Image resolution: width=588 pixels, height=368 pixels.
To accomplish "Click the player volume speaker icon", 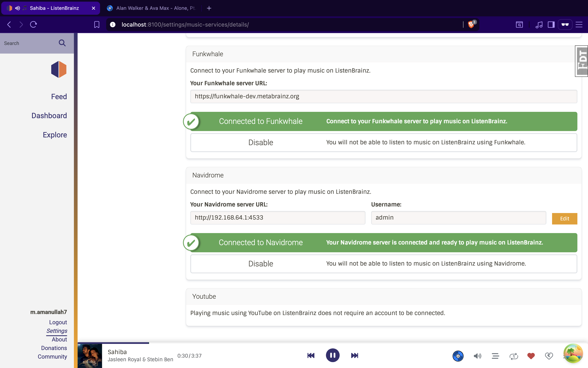I will tap(478, 356).
